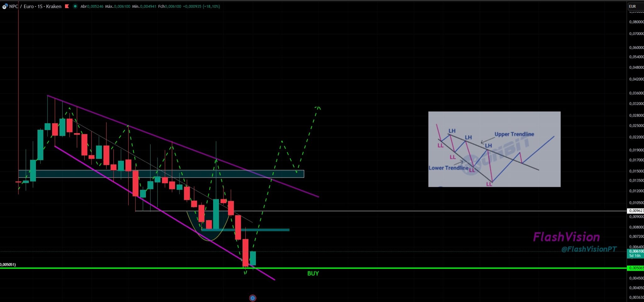
Task: Click the NPC coin logo icon
Action: coord(5,6)
